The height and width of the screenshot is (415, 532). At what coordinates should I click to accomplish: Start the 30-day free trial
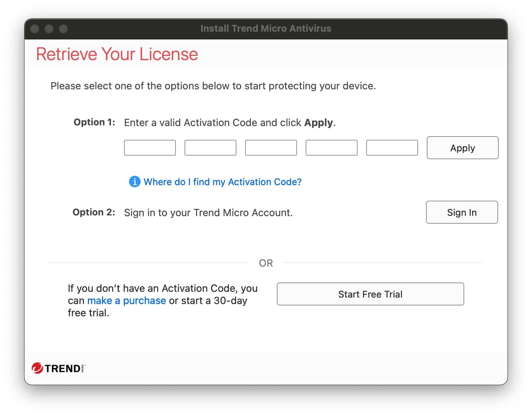pyautogui.click(x=370, y=294)
